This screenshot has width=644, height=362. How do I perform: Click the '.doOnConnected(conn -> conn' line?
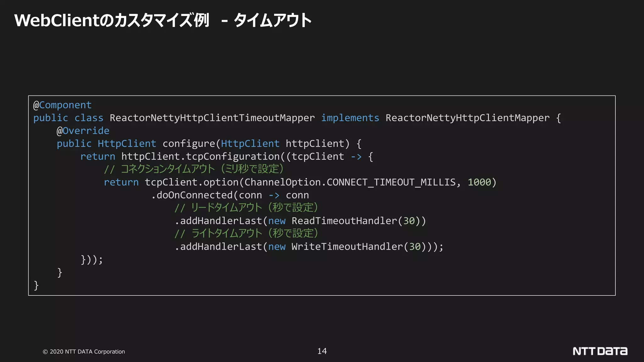coord(230,195)
